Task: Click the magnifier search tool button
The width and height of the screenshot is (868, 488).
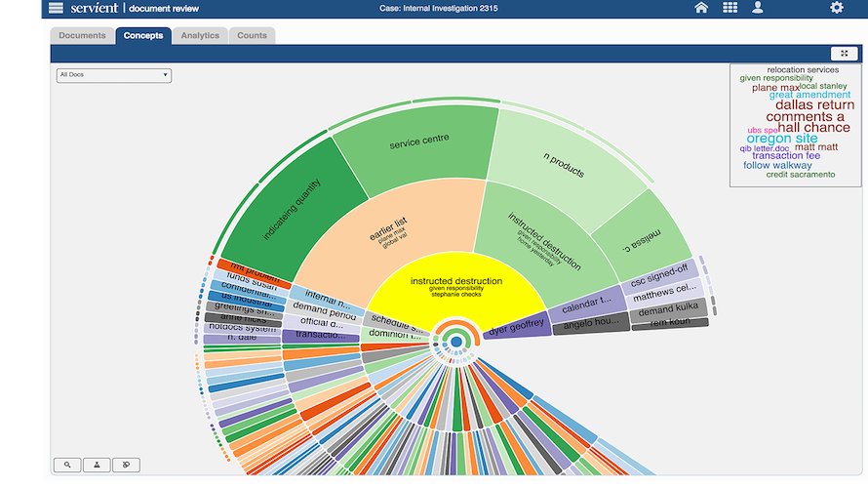Action: pyautogui.click(x=67, y=465)
